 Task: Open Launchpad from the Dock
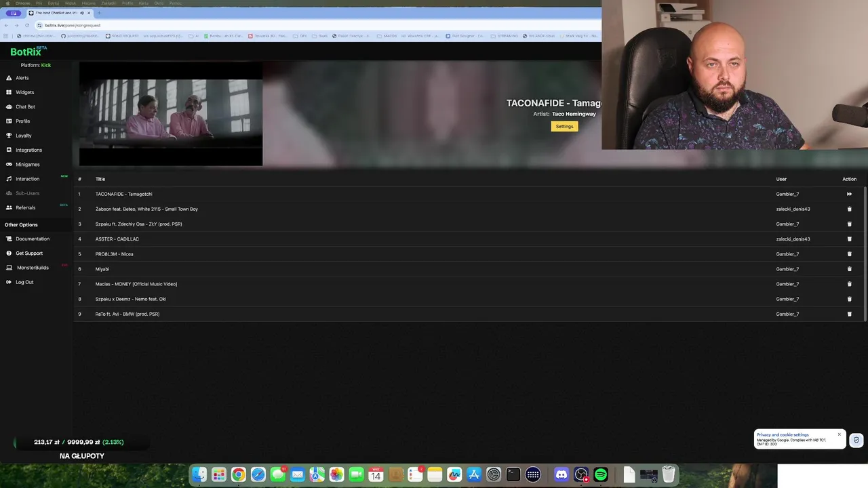pos(218,474)
